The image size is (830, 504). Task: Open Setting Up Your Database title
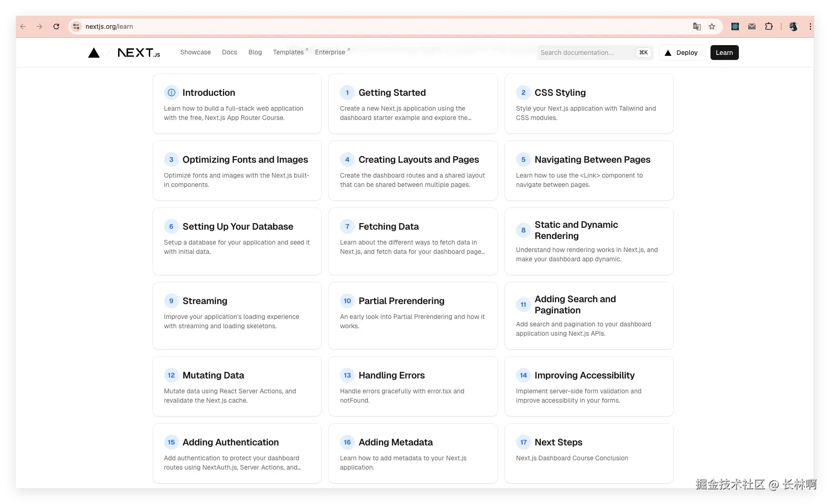pos(238,226)
